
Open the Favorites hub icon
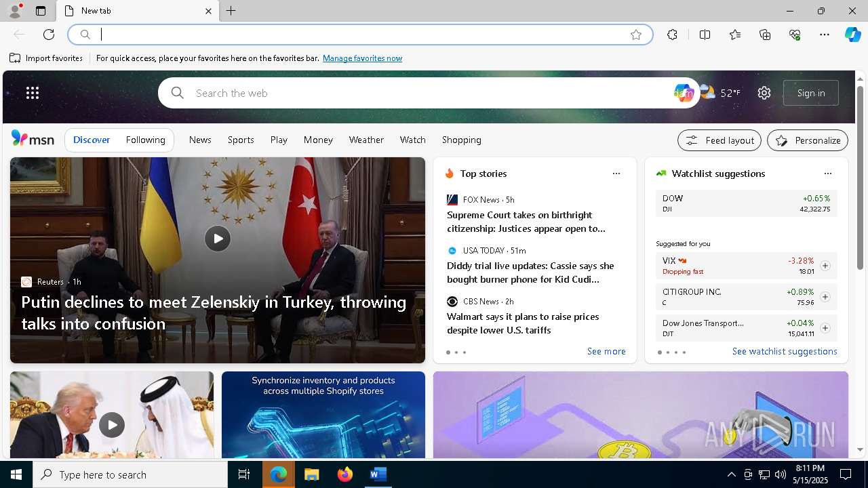pos(735,35)
